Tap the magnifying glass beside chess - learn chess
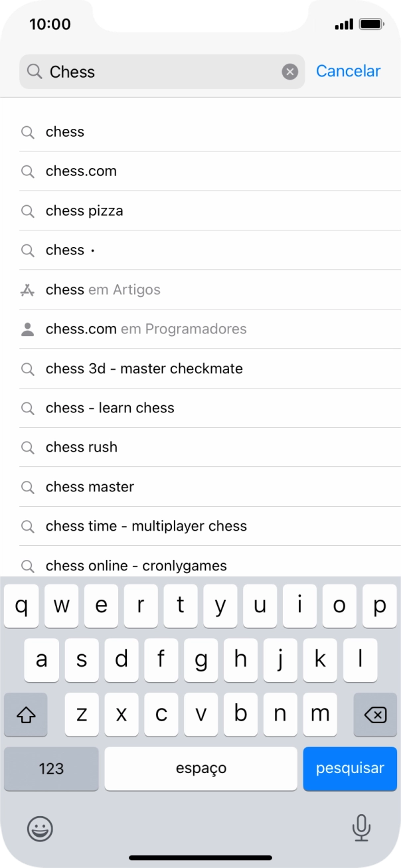The height and width of the screenshot is (868, 401). 27,408
